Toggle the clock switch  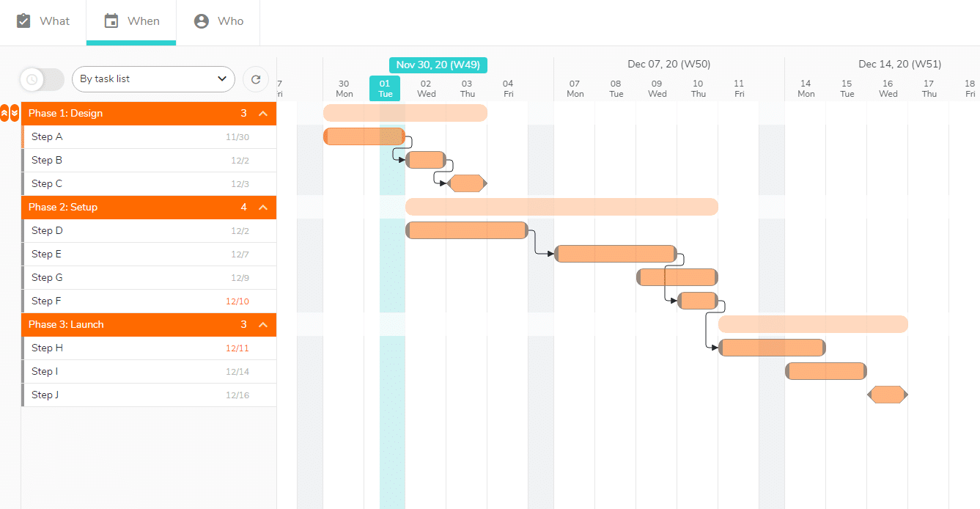(x=42, y=79)
